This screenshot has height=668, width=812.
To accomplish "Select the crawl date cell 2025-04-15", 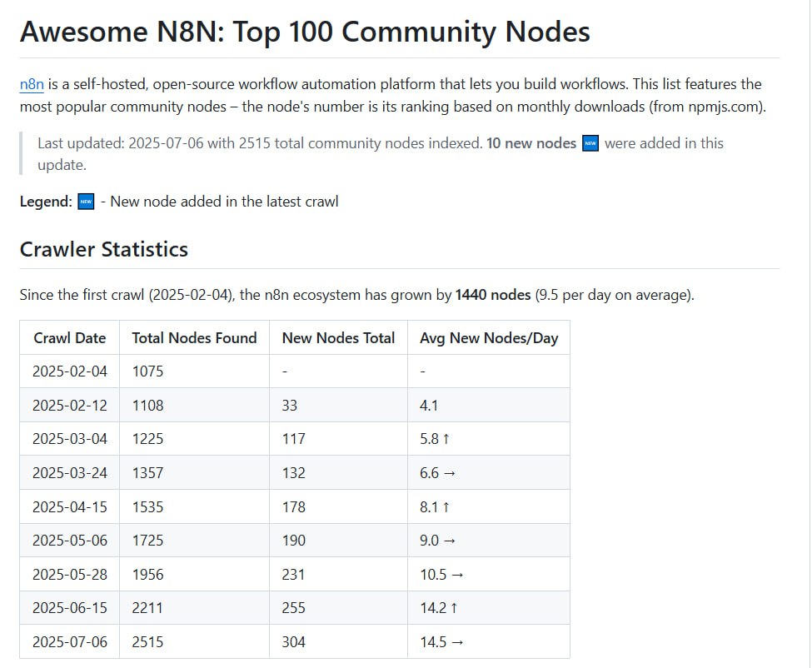I will (x=70, y=506).
